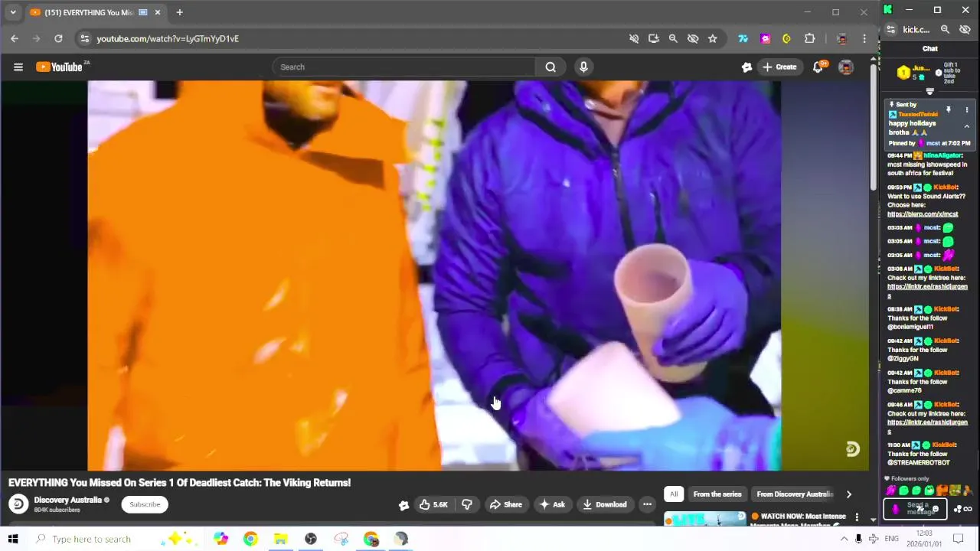
Task: Open emoji picker in Kick message box
Action: [935, 510]
